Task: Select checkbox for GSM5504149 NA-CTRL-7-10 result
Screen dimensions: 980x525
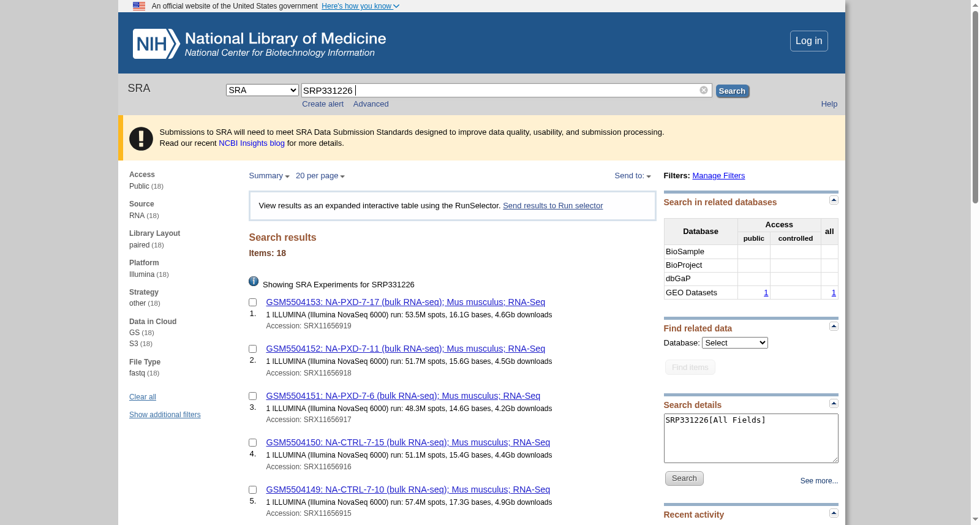Action: pos(252,490)
